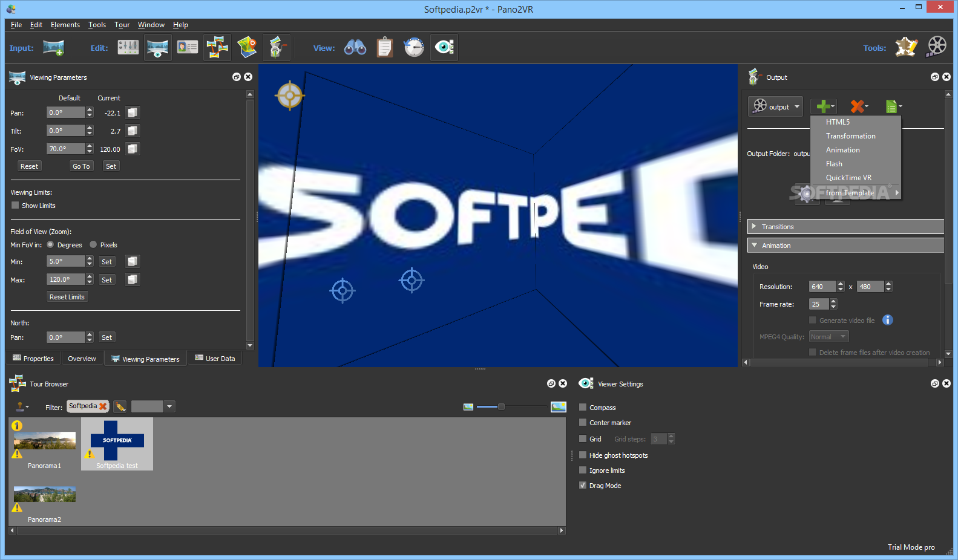958x560 pixels.
Task: Enable the Grid checkbox
Action: 583,438
